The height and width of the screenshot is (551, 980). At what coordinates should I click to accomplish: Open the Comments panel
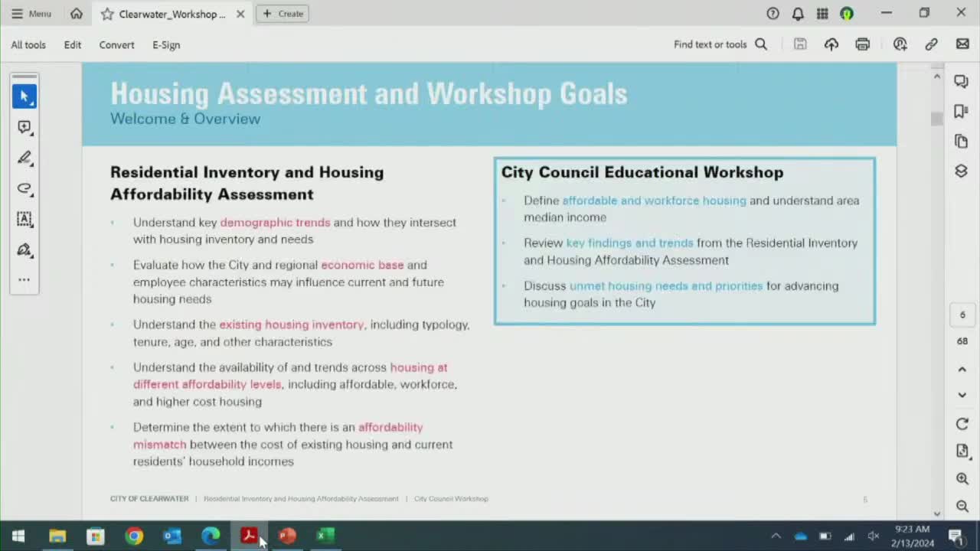961,80
